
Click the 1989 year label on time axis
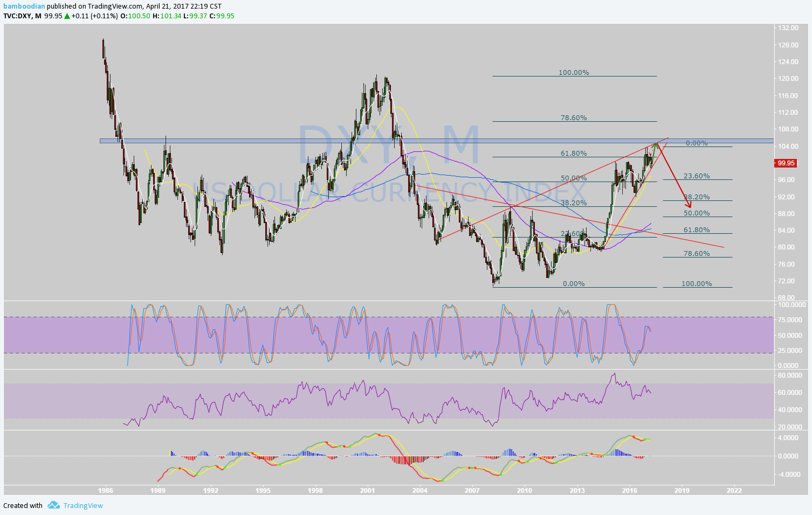click(158, 491)
